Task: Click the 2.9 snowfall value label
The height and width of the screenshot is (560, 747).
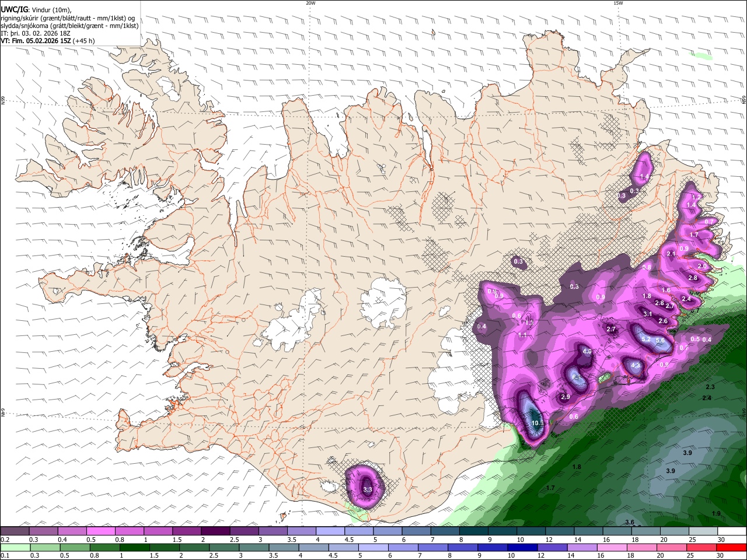Action: pyautogui.click(x=565, y=397)
